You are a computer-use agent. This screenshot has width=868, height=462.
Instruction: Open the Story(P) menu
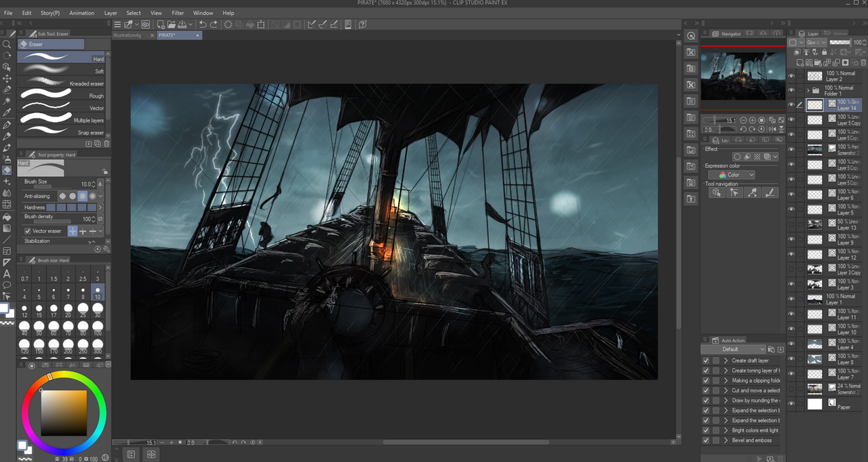tap(50, 13)
